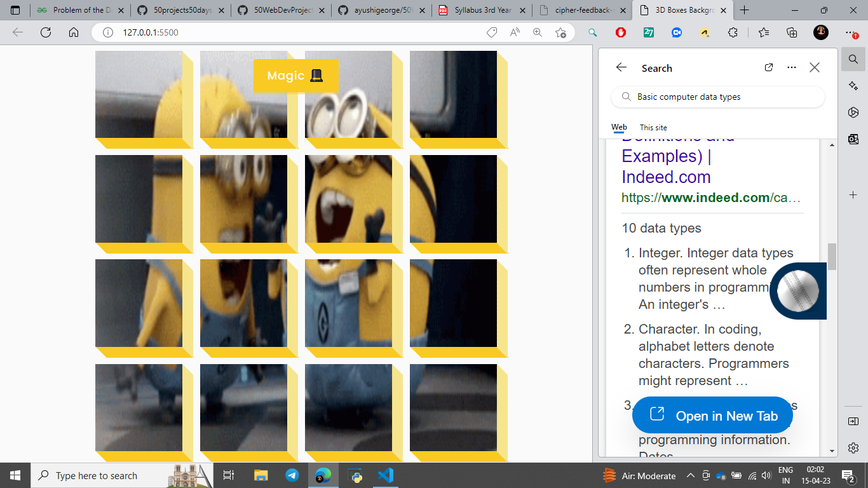Open a new browser tab

click(745, 10)
